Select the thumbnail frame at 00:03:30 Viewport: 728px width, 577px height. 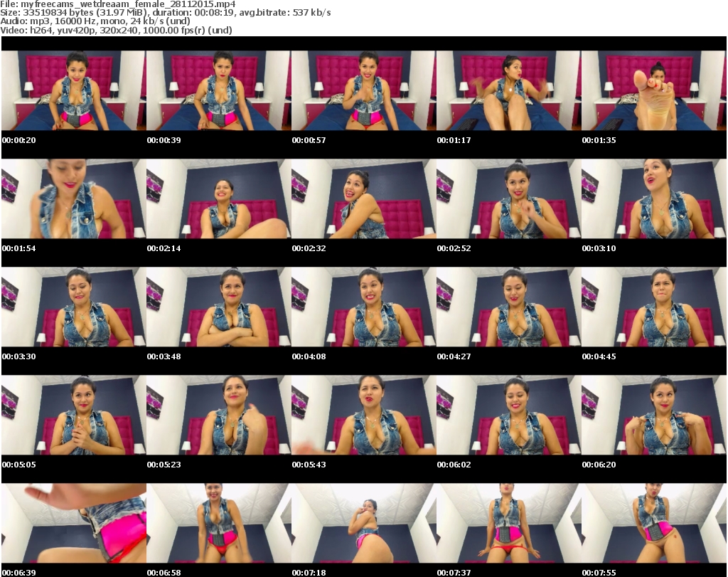point(74,307)
